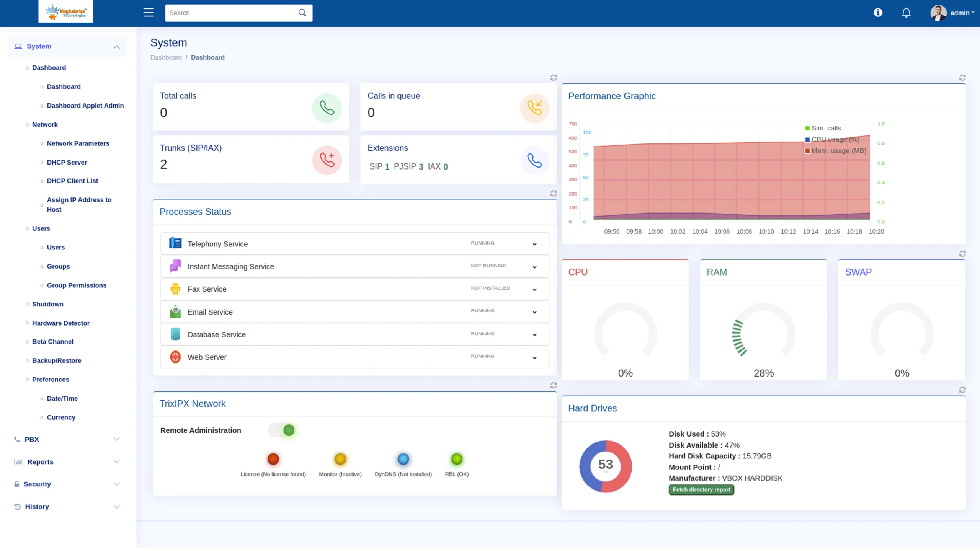The image size is (980, 551).
Task: Open Dashboard Applet Admin menu item
Action: tap(85, 106)
